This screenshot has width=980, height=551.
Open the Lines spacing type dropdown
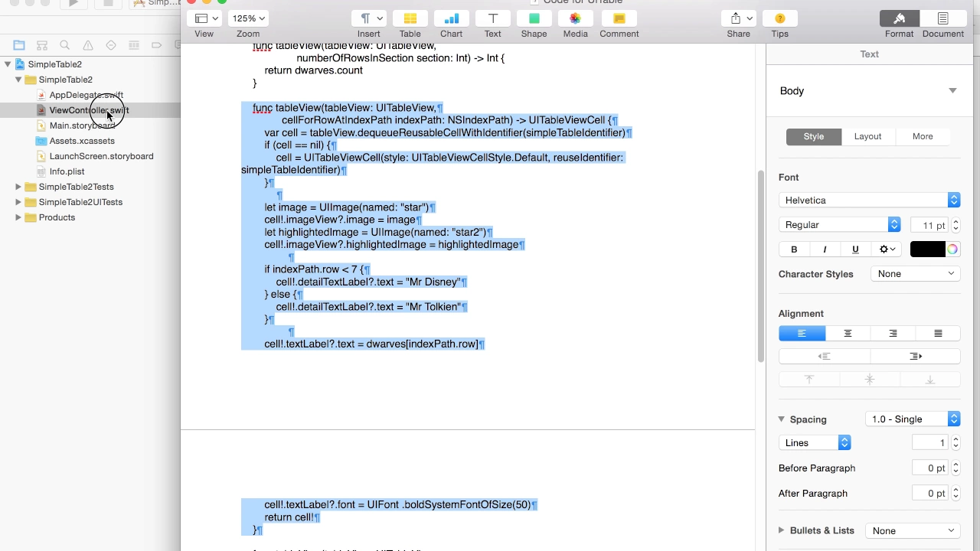click(815, 443)
